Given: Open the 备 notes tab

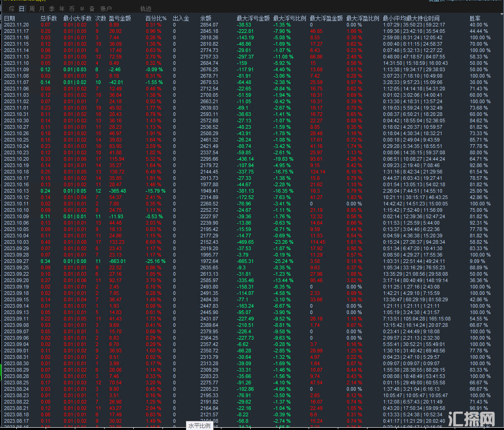Looking at the screenshot, I should coord(92,9).
